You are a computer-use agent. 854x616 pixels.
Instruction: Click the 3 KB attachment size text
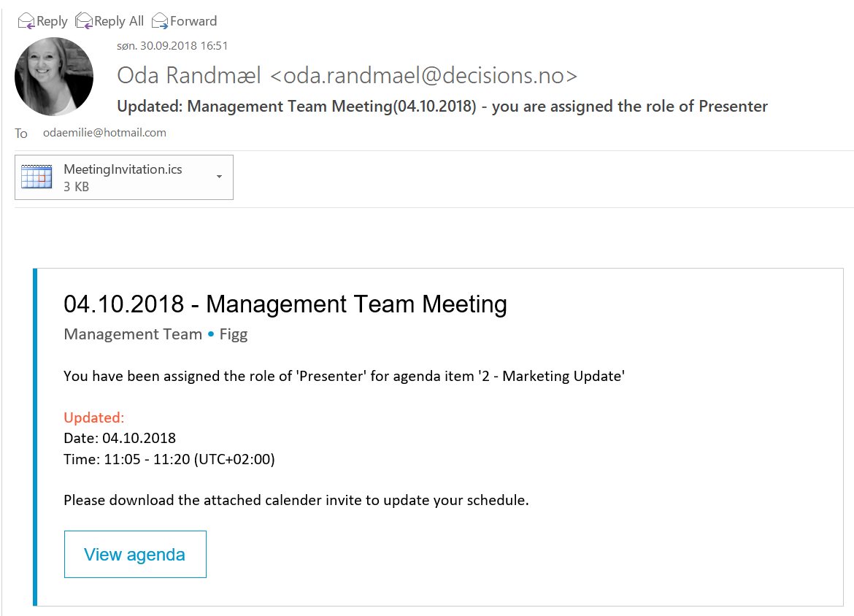point(76,186)
